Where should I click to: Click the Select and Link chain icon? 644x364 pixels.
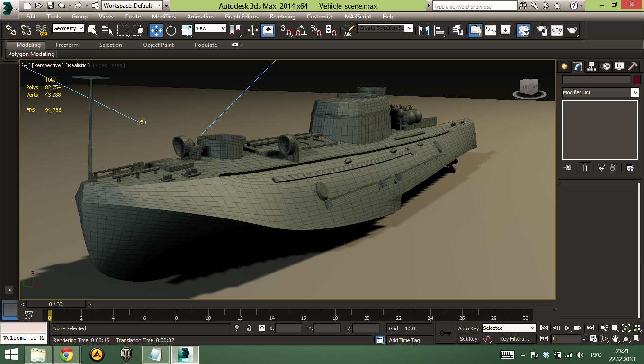point(11,30)
